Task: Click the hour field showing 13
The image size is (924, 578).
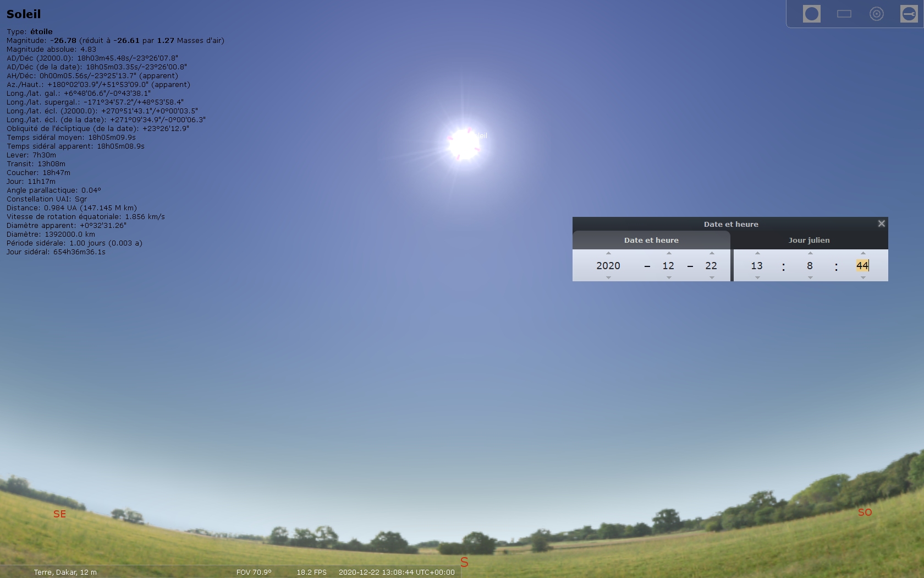Action: click(x=757, y=265)
